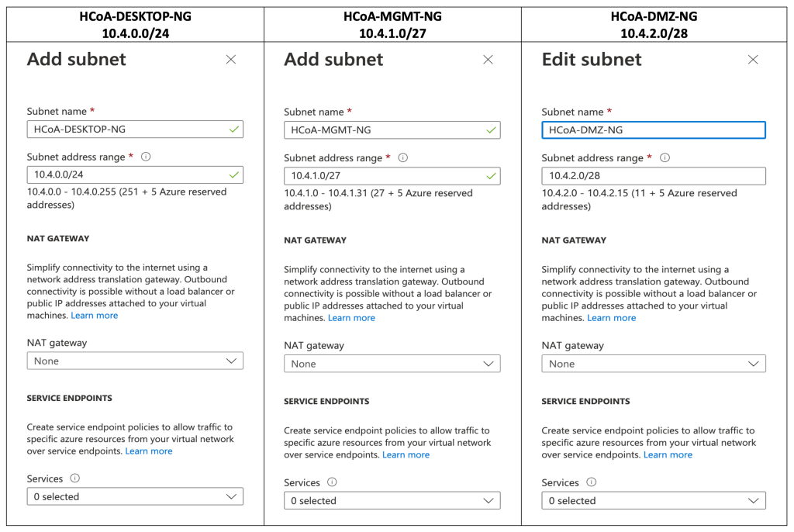Click NAT gateway Learn more link in HCoA-DESKTOP-NG panel

[95, 316]
